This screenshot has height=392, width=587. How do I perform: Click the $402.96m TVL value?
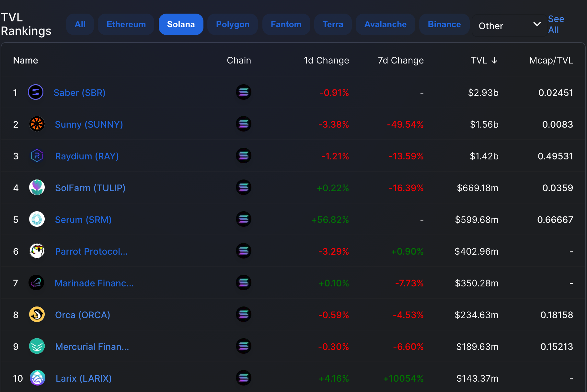pyautogui.click(x=477, y=251)
